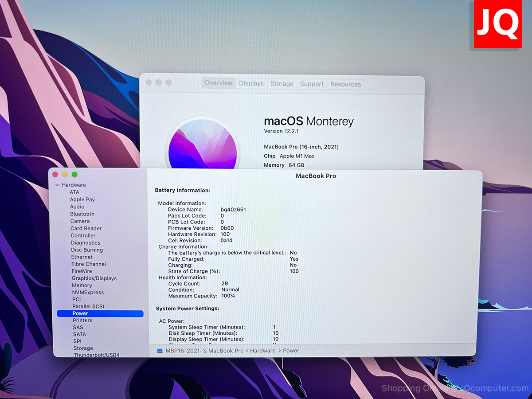Click the System Power Settings heading
This screenshot has width=532, height=399.
coord(188,309)
